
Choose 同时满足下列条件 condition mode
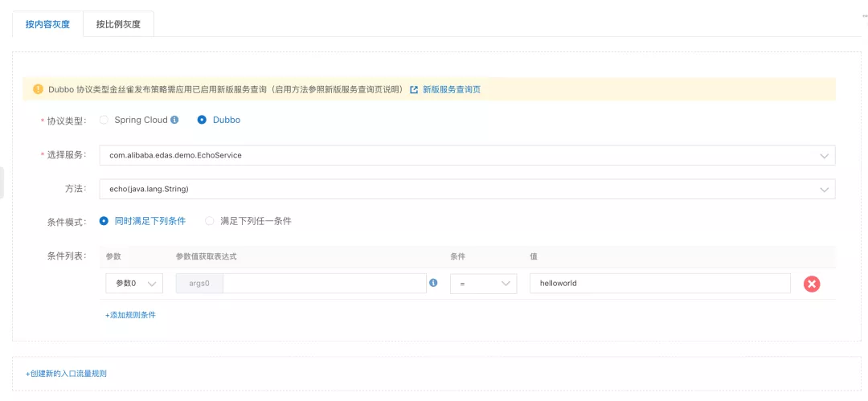pyautogui.click(x=104, y=220)
